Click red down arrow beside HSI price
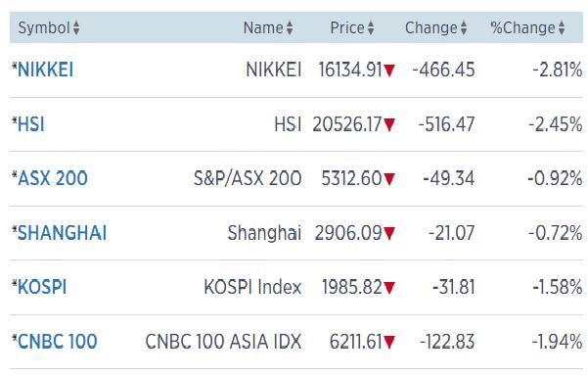The width and height of the screenshot is (588, 376). coord(389,124)
